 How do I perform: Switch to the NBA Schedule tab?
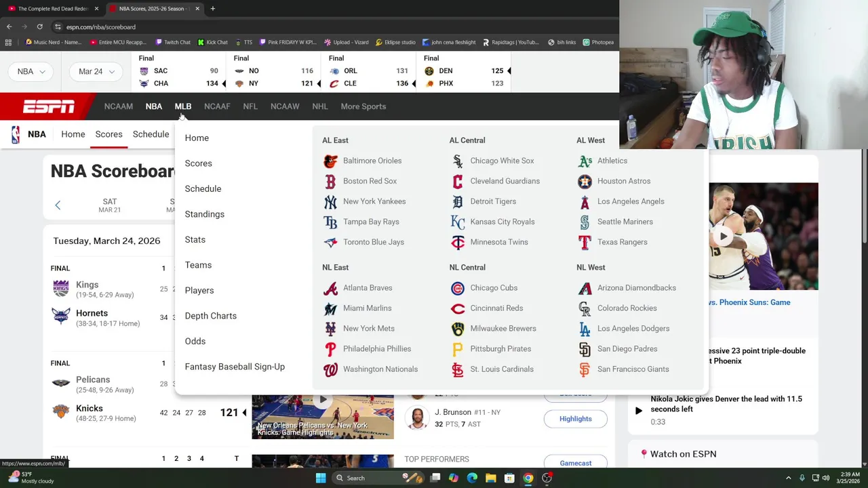151,134
